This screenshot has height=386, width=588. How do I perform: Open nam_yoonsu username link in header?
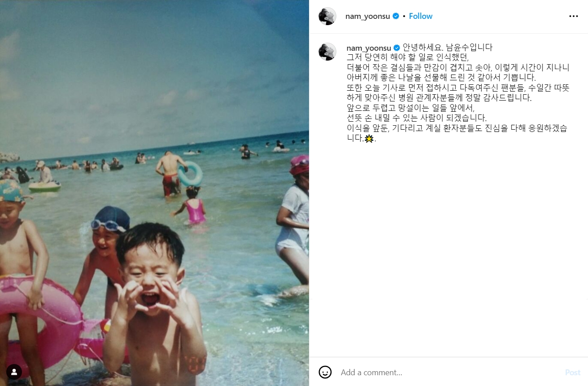click(x=368, y=16)
